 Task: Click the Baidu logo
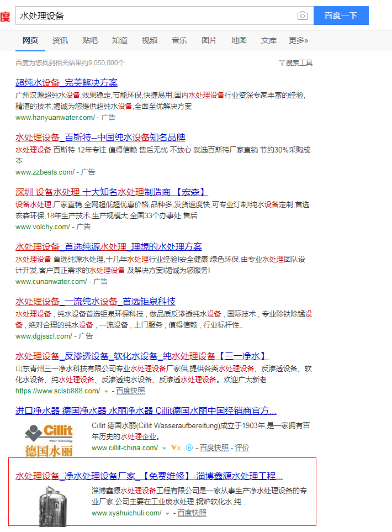click(x=4, y=16)
